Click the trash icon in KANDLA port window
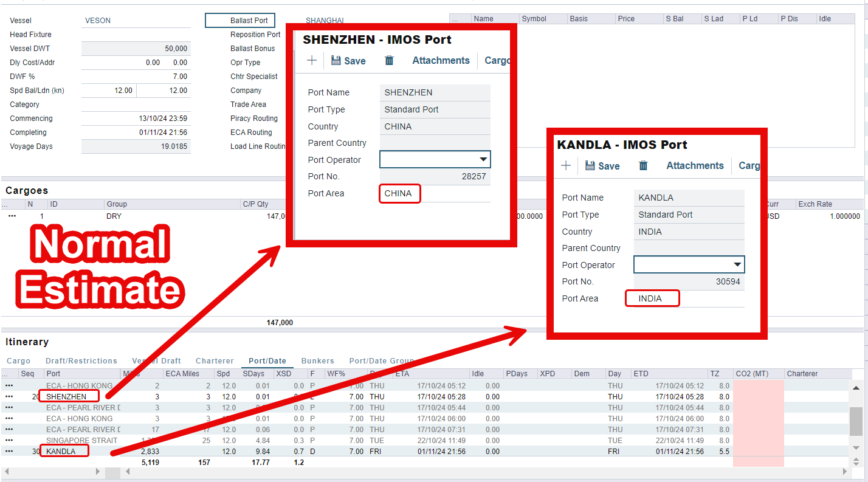 pyautogui.click(x=643, y=165)
